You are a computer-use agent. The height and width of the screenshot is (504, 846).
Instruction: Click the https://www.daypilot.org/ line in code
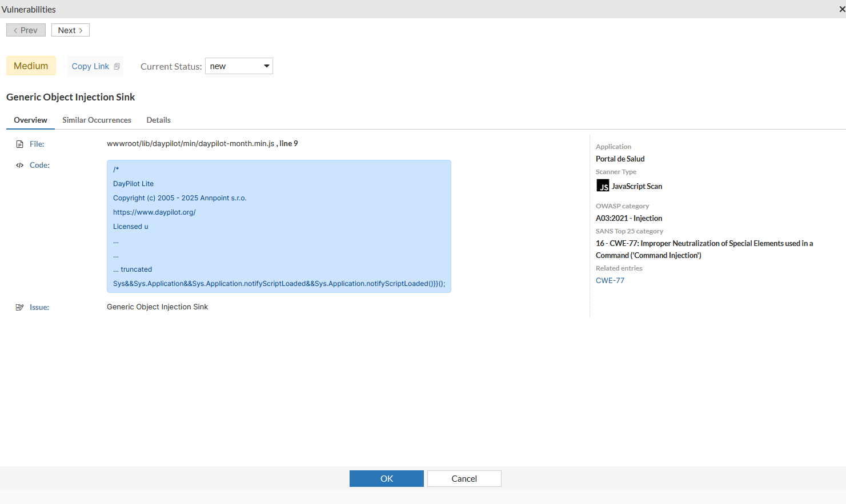(154, 212)
